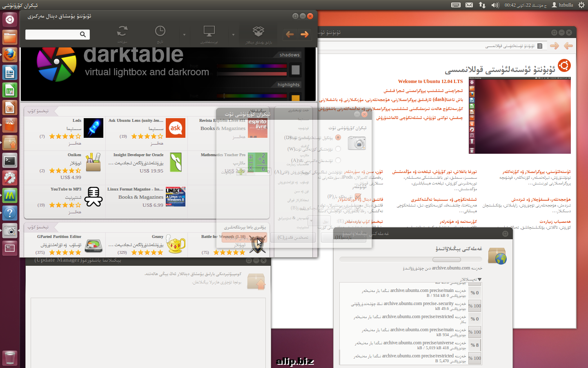Open the "YouTube to MP3" app title
This screenshot has height=368, width=588.
click(x=66, y=189)
